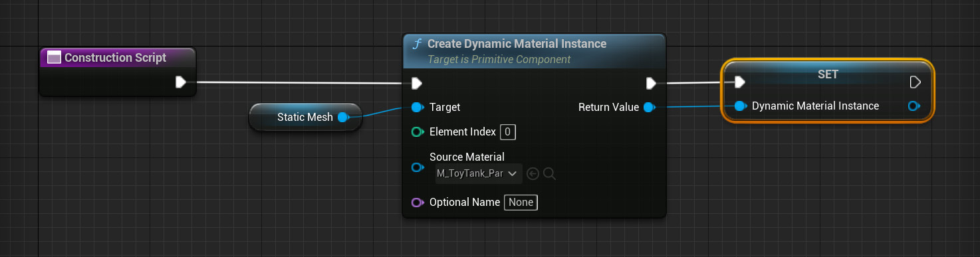Click the purple Construction Script node icon
Screen dimensions: 980x257
point(55,58)
